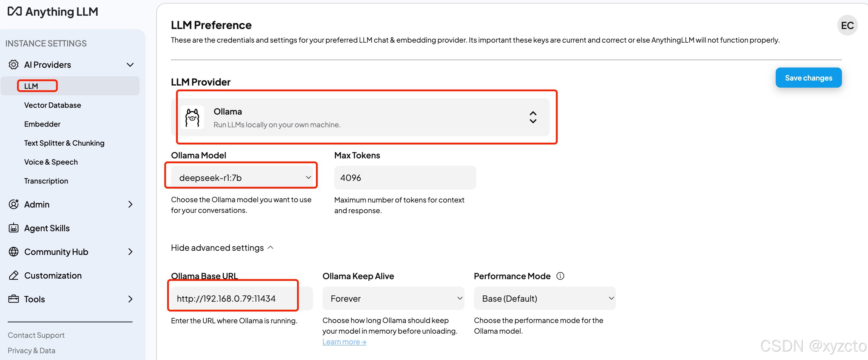Click the Customization pencil icon
The image size is (868, 360).
click(x=14, y=275)
